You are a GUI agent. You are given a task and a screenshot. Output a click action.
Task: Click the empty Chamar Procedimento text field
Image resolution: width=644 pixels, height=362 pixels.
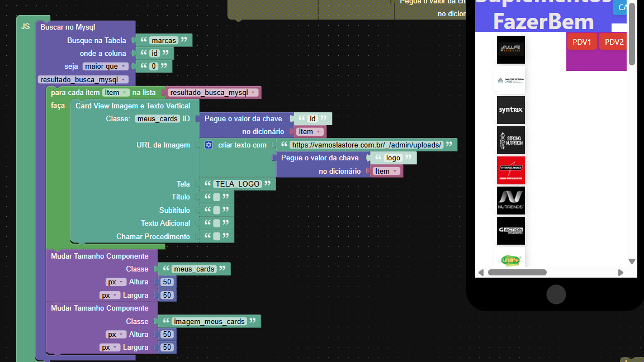[217, 236]
